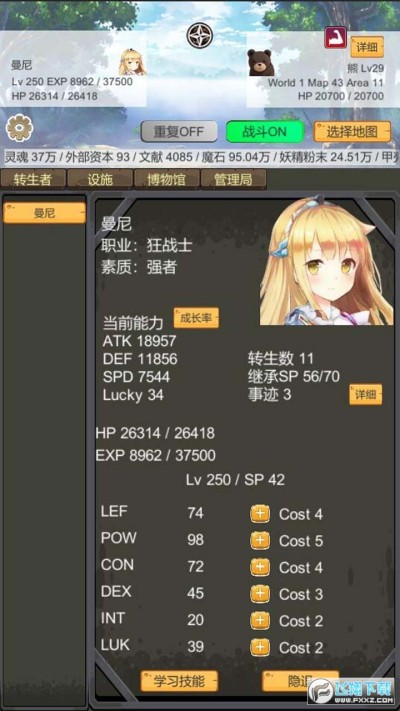Tap the compass star emblem at top
This screenshot has width=400, height=711.
(200, 36)
